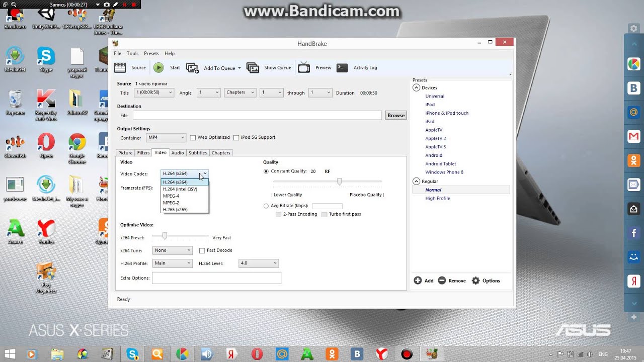The width and height of the screenshot is (644, 362).
Task: Enable iPod 5G Support checkbox
Action: [236, 138]
